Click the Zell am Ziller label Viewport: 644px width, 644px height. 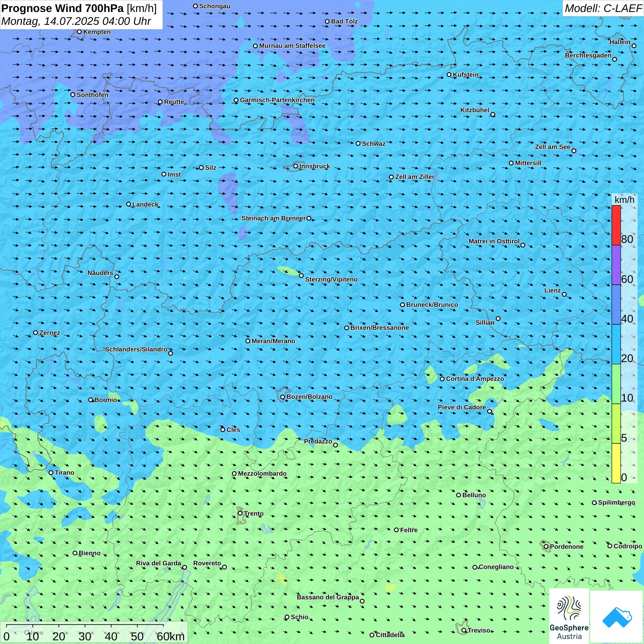pyautogui.click(x=415, y=177)
